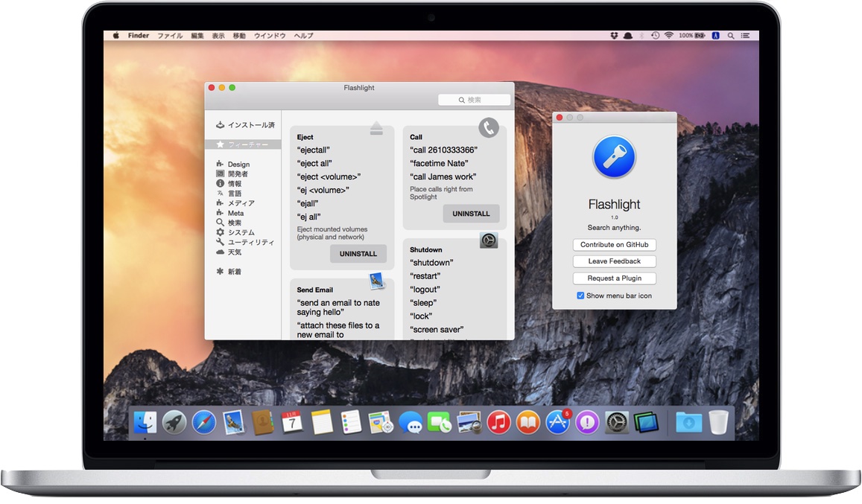This screenshot has width=862, height=504.
Task: Open Spotlight from the menu bar
Action: (731, 36)
